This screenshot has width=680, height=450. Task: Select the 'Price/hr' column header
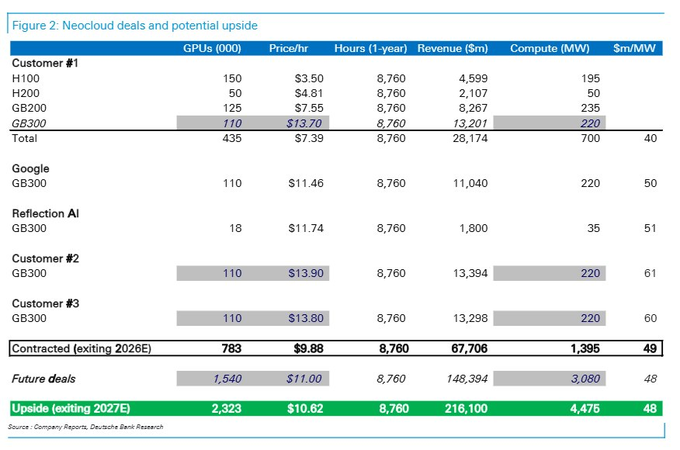tap(288, 48)
